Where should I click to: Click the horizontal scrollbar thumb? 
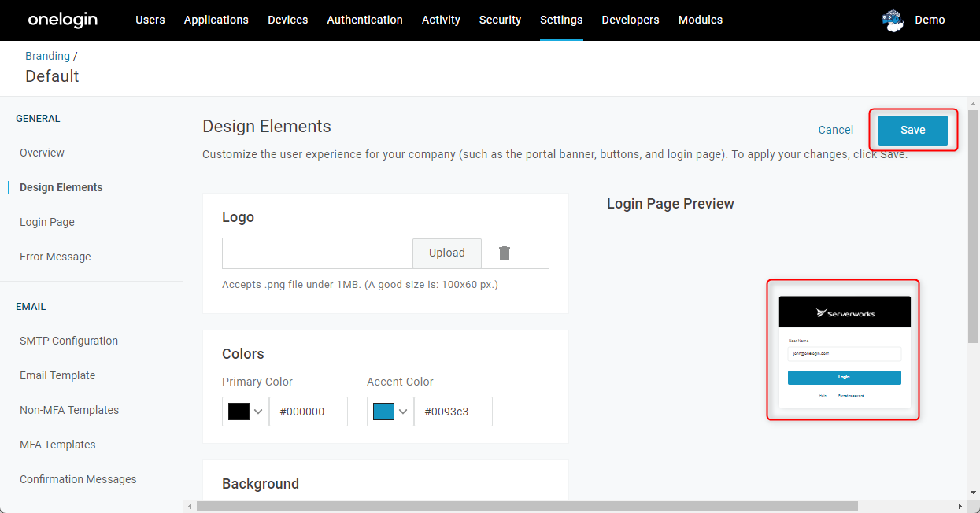click(x=527, y=506)
